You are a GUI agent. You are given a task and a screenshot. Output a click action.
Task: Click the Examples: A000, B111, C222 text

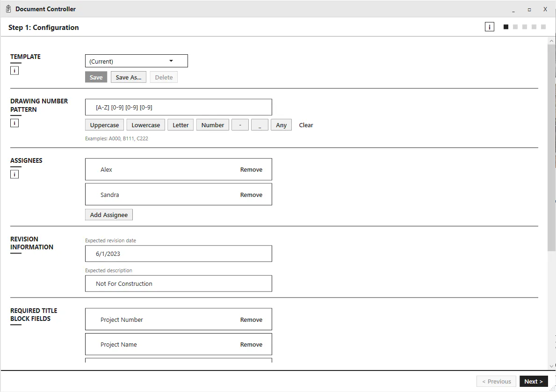coord(116,138)
